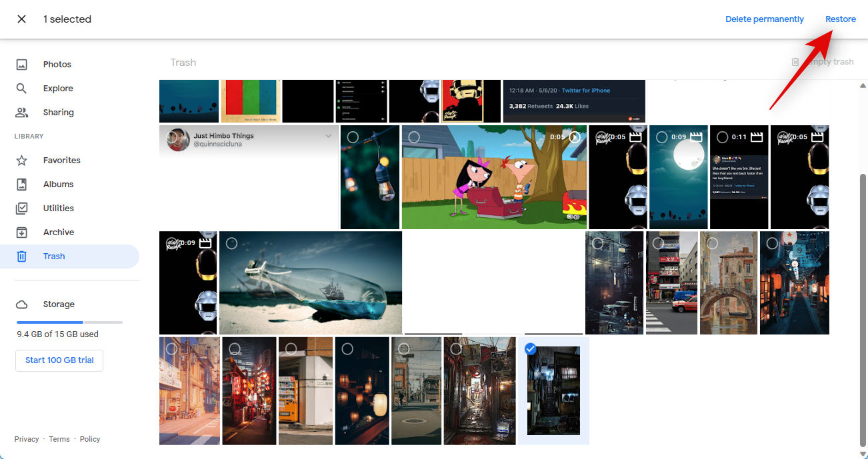Click play icon on Phineas and Ferb video
Viewport: 868px width, 459px height.
tap(575, 137)
